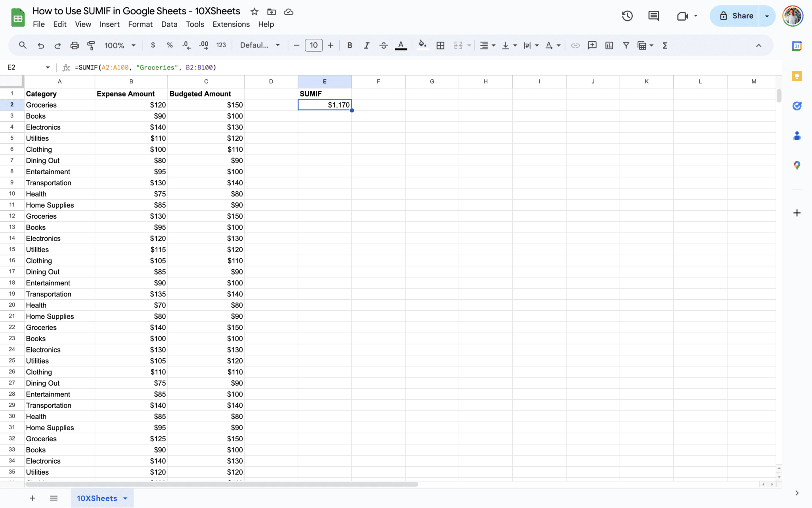Toggle italic formatting

pyautogui.click(x=366, y=45)
